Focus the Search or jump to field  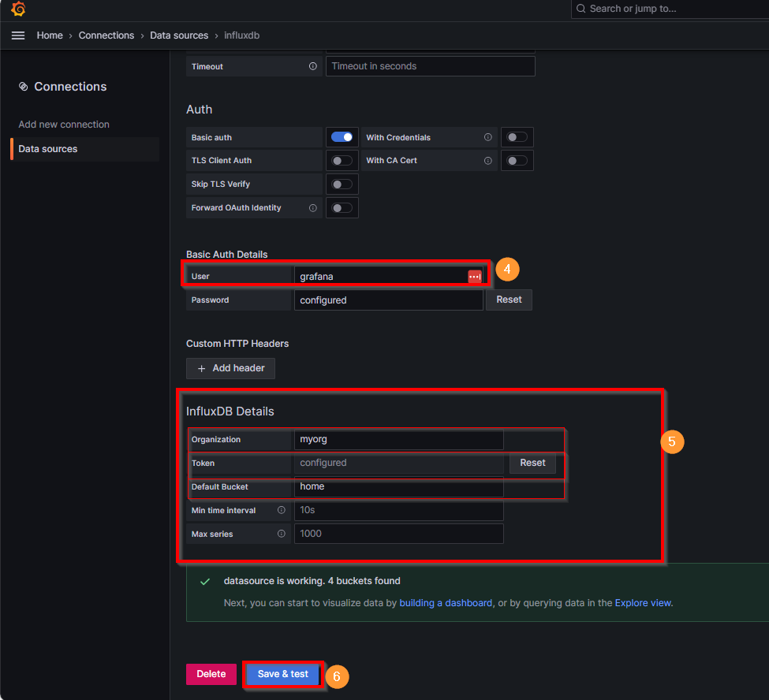tap(670, 9)
